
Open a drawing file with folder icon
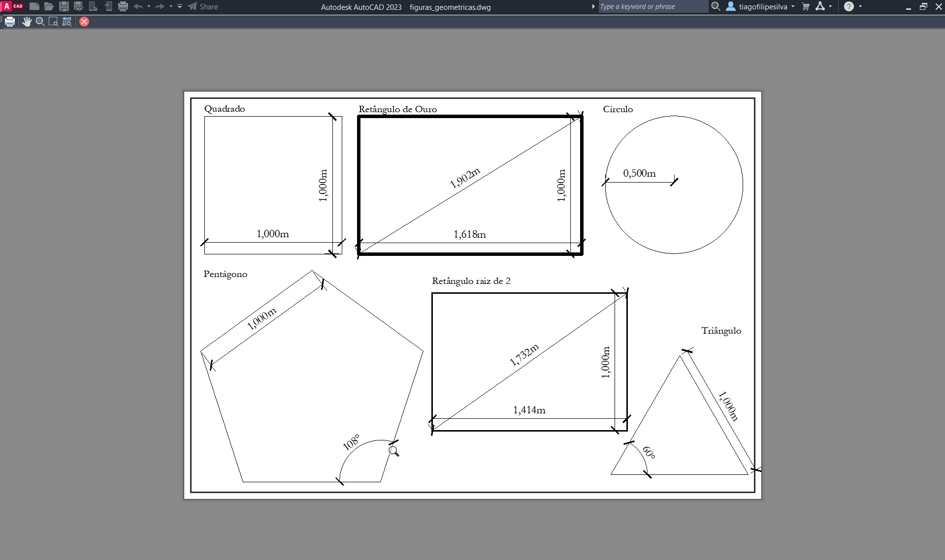tap(49, 6)
